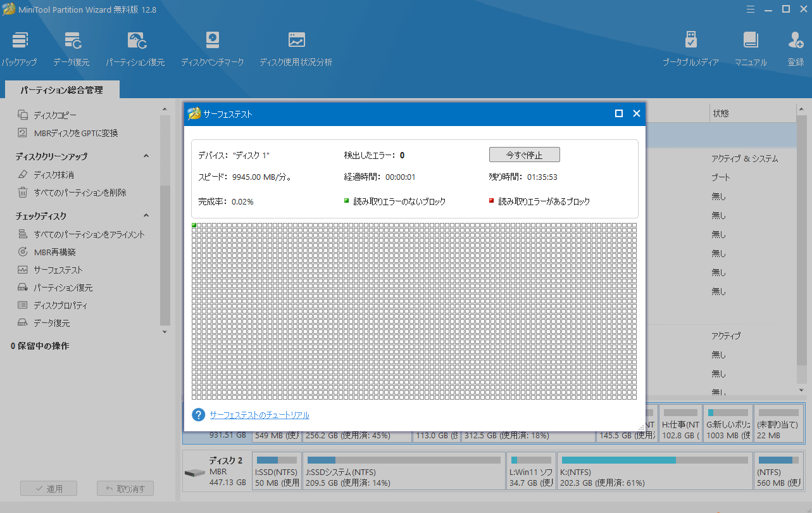812x513 pixels.
Task: Choose パーティション復元 in the sidebar
Action: [63, 288]
